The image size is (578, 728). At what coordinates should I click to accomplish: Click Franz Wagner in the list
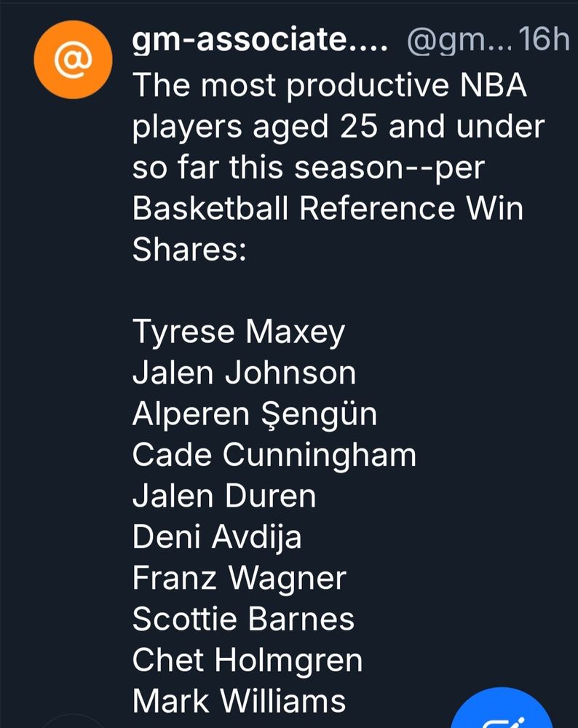(239, 579)
